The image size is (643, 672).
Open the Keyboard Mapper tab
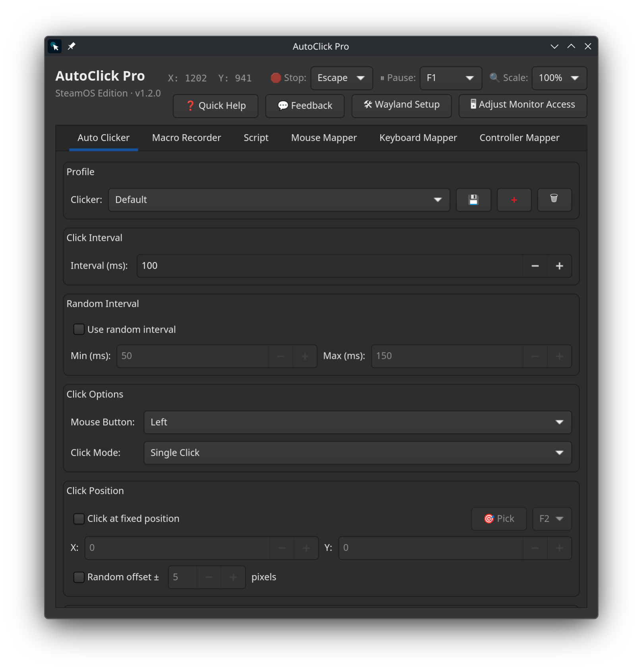click(418, 138)
